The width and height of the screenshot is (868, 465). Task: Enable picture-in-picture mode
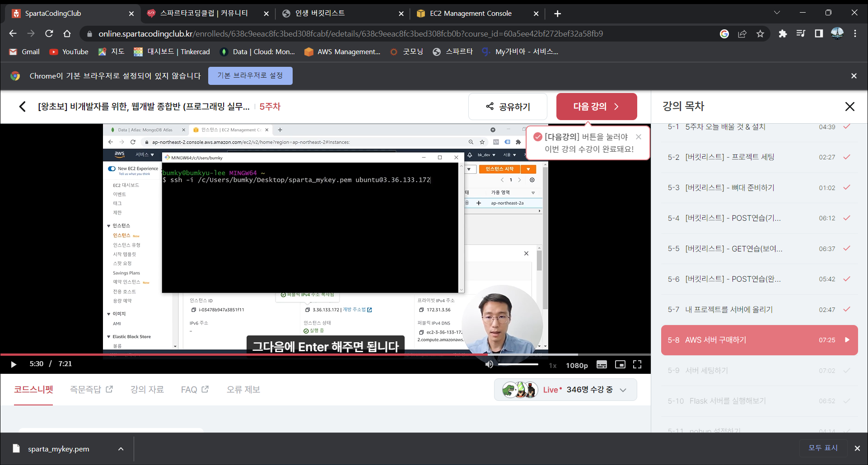point(620,364)
